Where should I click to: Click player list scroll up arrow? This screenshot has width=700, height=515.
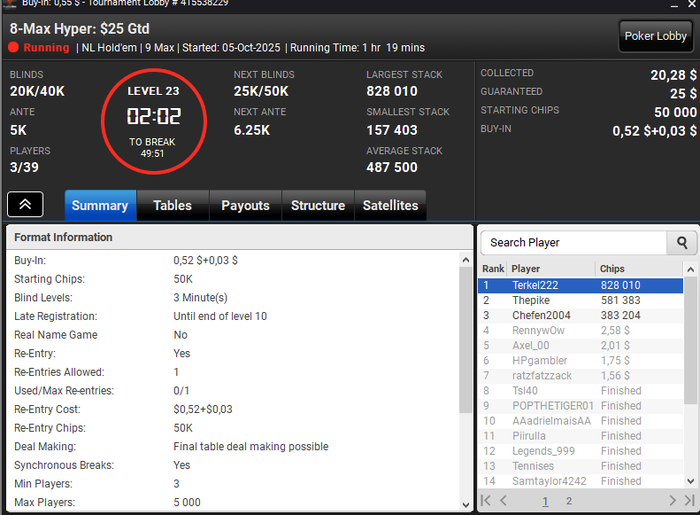[690, 270]
